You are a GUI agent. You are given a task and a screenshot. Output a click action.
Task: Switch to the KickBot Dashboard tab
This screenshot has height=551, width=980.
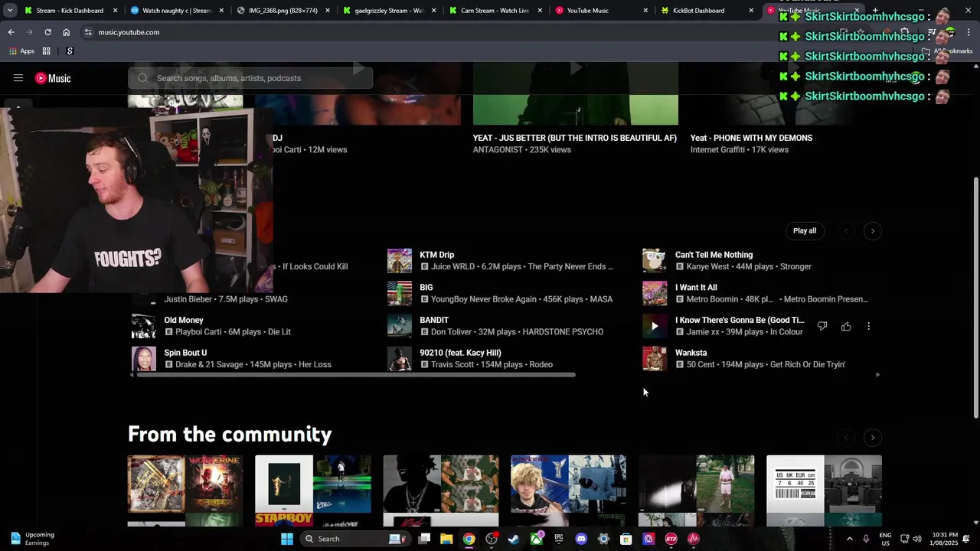(x=706, y=11)
